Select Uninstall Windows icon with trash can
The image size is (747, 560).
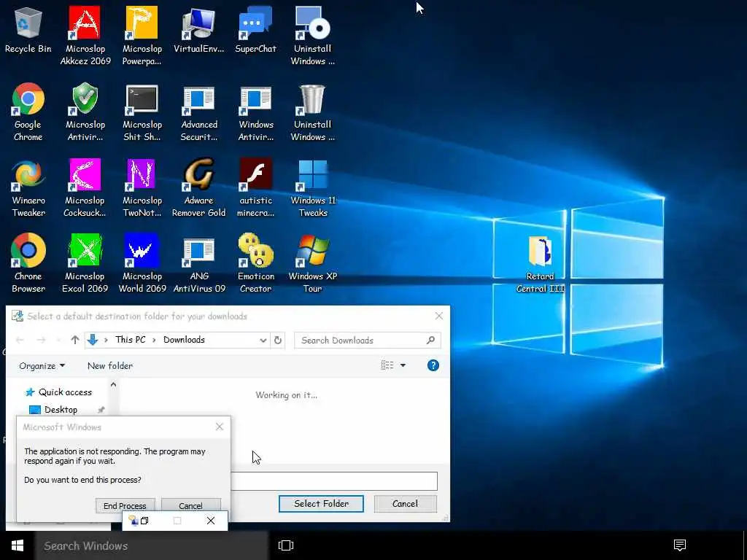tap(312, 112)
